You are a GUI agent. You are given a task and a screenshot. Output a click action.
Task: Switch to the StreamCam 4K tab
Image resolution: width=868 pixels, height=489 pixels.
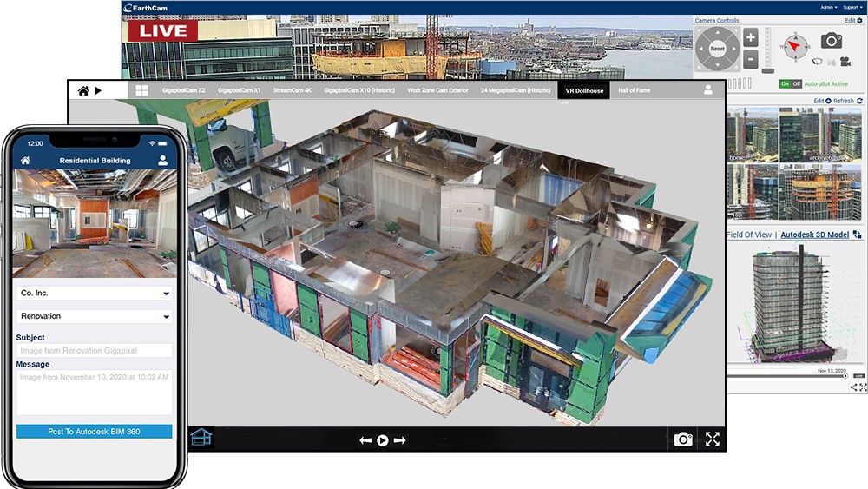[291, 90]
